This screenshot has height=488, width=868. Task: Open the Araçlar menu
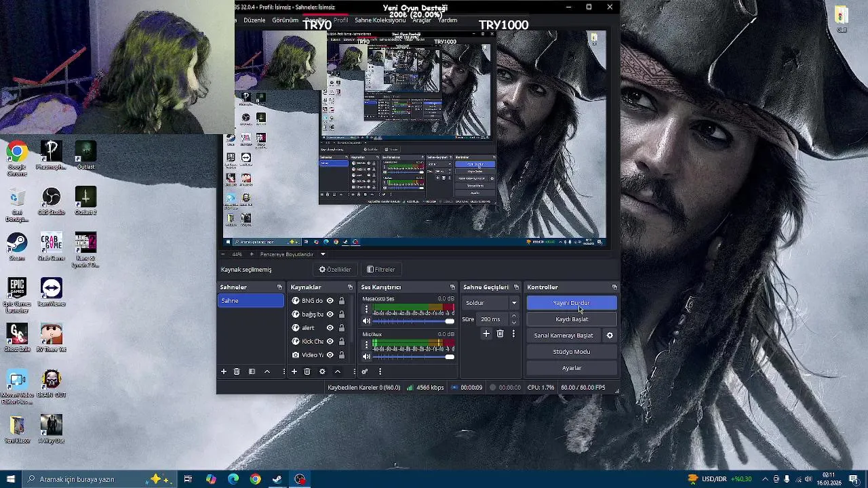(x=422, y=20)
